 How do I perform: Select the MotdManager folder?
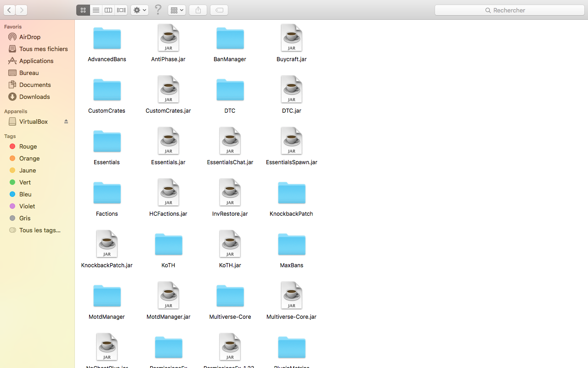tap(107, 301)
